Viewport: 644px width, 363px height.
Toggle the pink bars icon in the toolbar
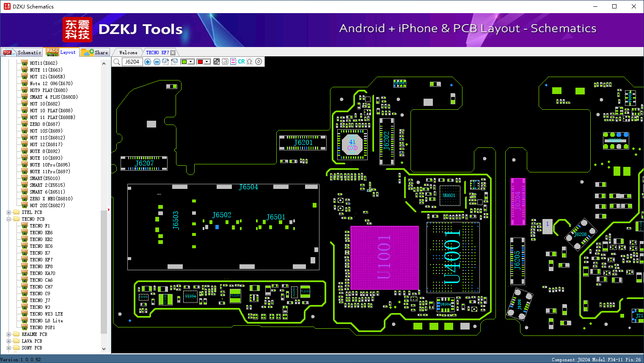pyautogui.click(x=233, y=62)
